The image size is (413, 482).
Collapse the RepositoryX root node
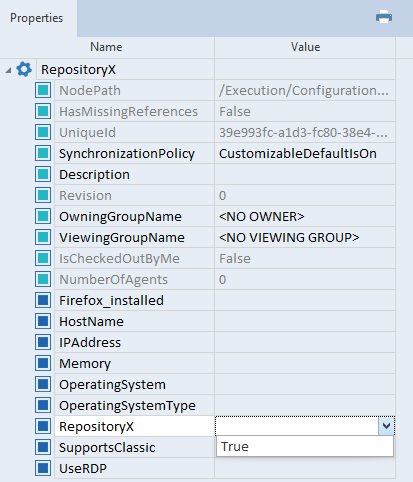point(8,70)
